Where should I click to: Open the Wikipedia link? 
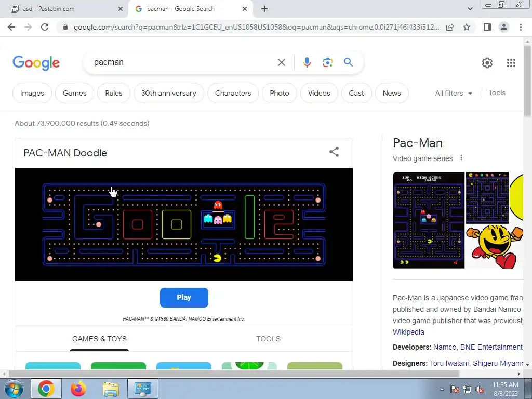coord(408,332)
